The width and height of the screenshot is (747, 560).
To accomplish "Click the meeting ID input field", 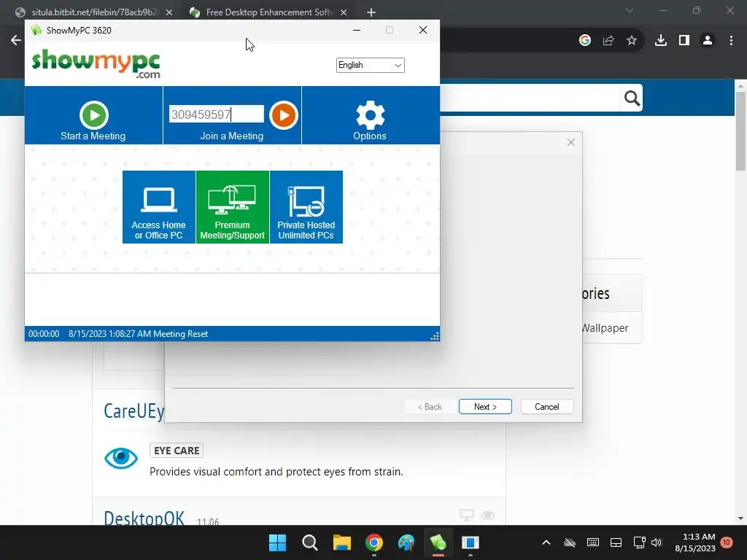I will (x=216, y=114).
